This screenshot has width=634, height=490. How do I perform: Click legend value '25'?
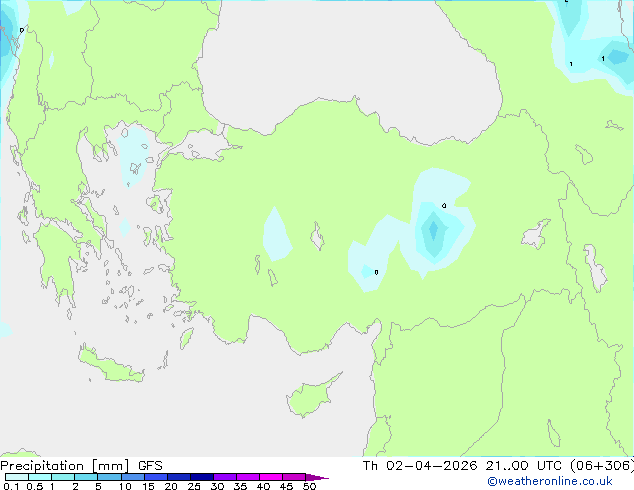[194, 486]
